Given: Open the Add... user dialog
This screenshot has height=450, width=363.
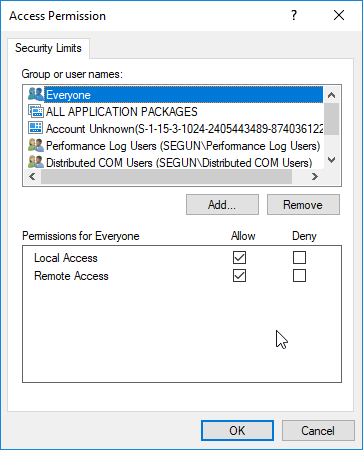Looking at the screenshot, I should (222, 205).
